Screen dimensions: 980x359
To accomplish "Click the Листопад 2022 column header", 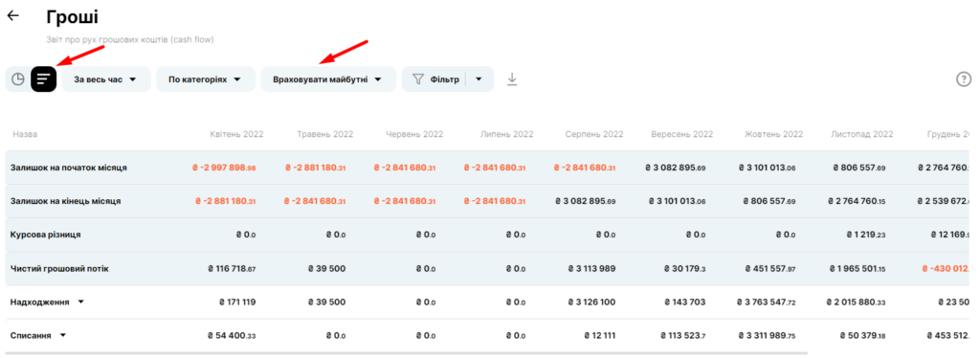I will (x=862, y=134).
